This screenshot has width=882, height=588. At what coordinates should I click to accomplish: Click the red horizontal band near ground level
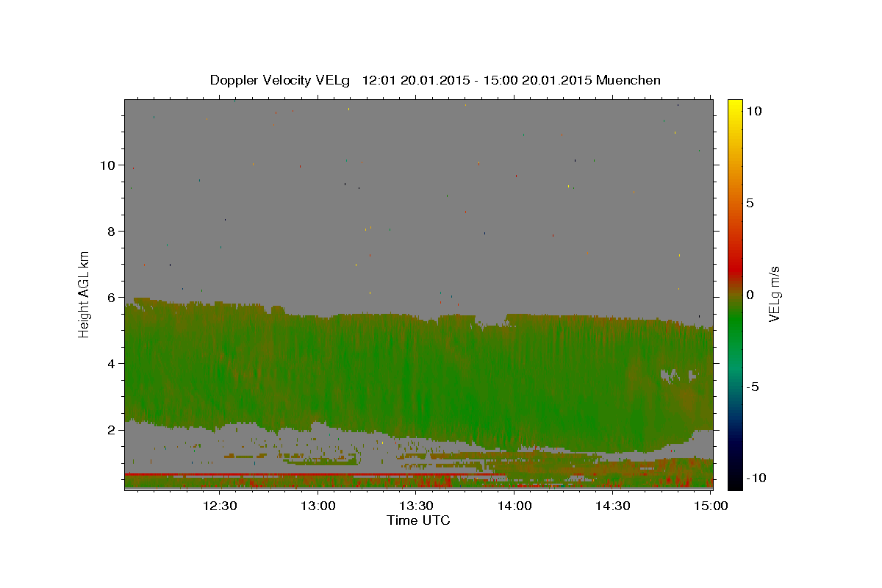[309, 475]
